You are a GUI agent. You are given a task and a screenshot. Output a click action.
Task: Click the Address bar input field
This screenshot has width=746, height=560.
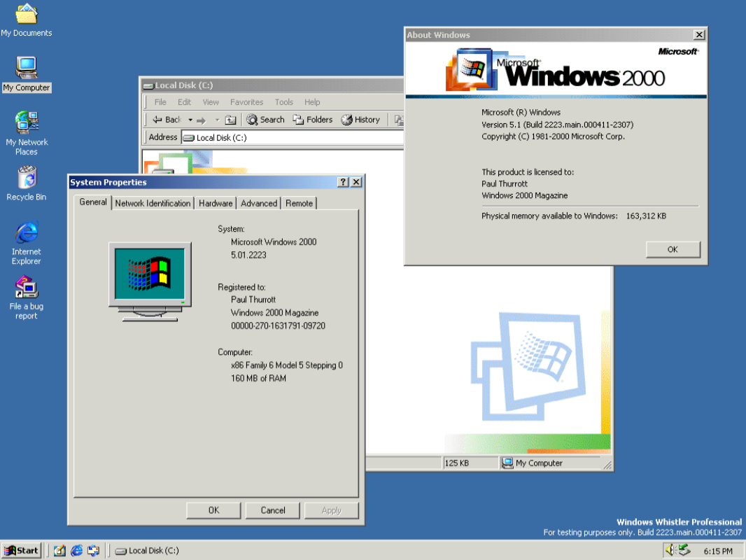[294, 138]
